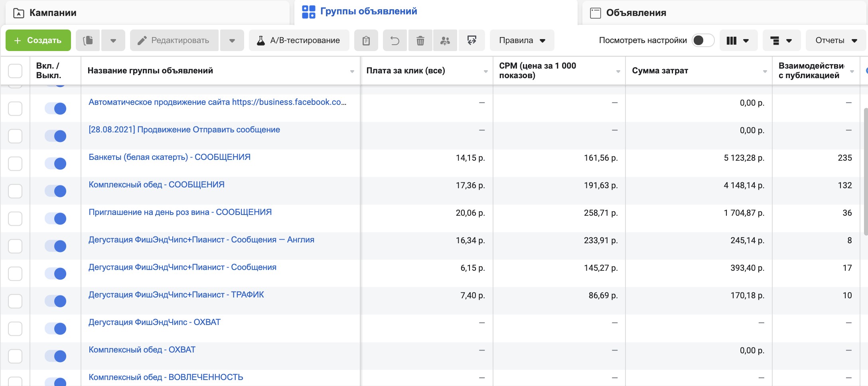Open Плата за клик (все) column arrow
This screenshot has height=386, width=868.
486,71
